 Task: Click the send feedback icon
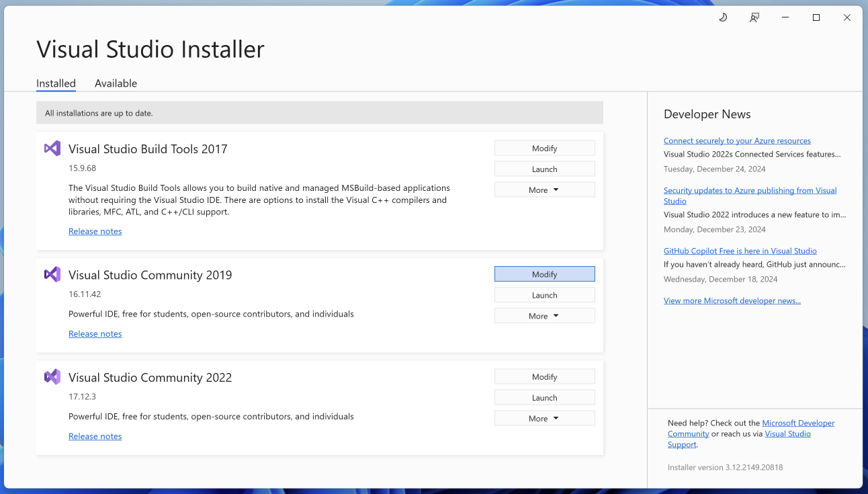754,17
